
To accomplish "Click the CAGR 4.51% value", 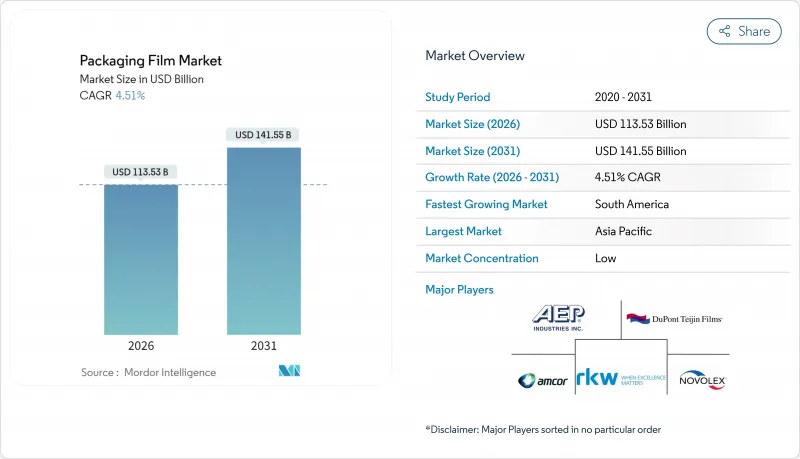I will tap(128, 96).
